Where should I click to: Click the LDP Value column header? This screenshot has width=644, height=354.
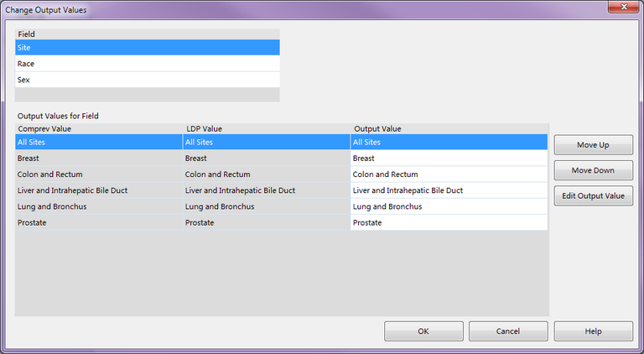coord(267,129)
